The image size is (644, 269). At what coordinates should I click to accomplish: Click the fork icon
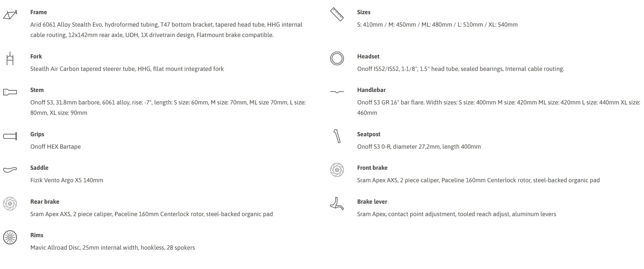[x=10, y=58]
